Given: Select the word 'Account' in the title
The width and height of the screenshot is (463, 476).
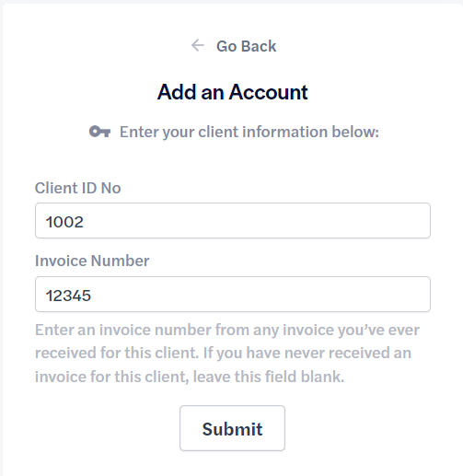Looking at the screenshot, I should pos(268,92).
